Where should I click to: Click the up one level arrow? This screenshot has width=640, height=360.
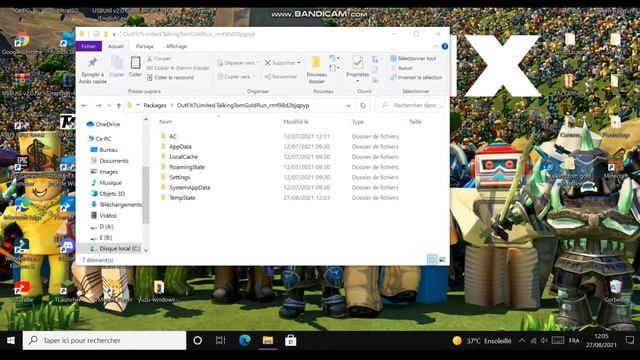point(119,106)
